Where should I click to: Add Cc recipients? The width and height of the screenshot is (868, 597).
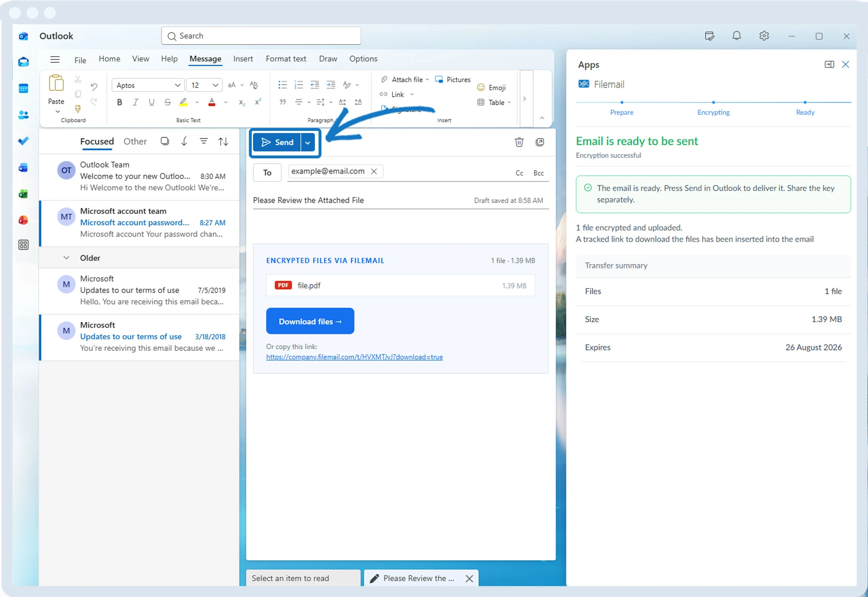tap(519, 173)
